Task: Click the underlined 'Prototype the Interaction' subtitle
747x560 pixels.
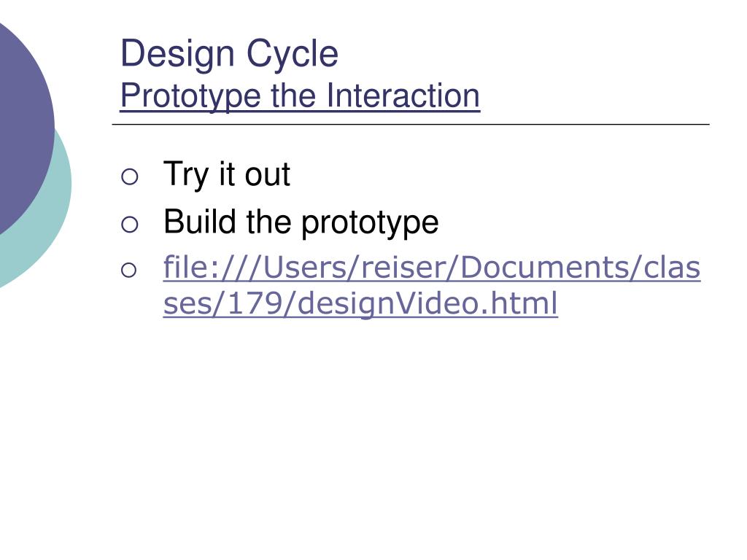Action: [300, 96]
